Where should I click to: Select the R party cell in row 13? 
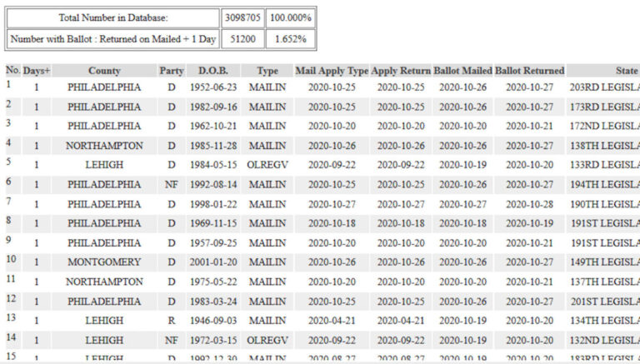click(x=171, y=321)
